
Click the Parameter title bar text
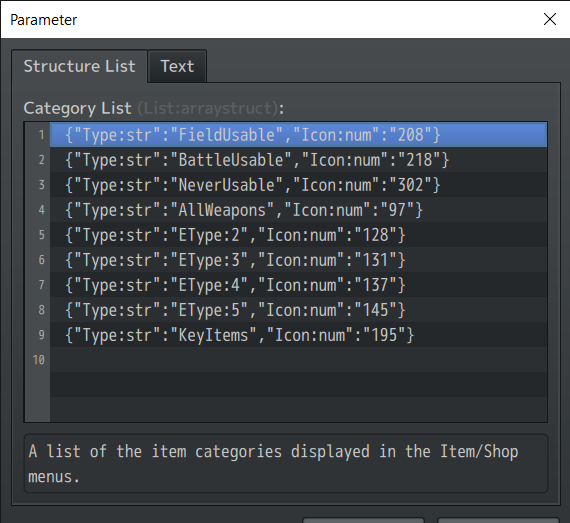coord(44,20)
